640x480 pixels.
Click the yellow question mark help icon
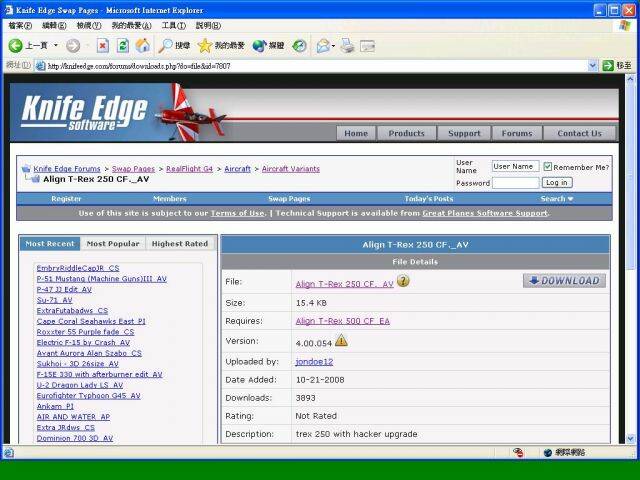tap(403, 281)
